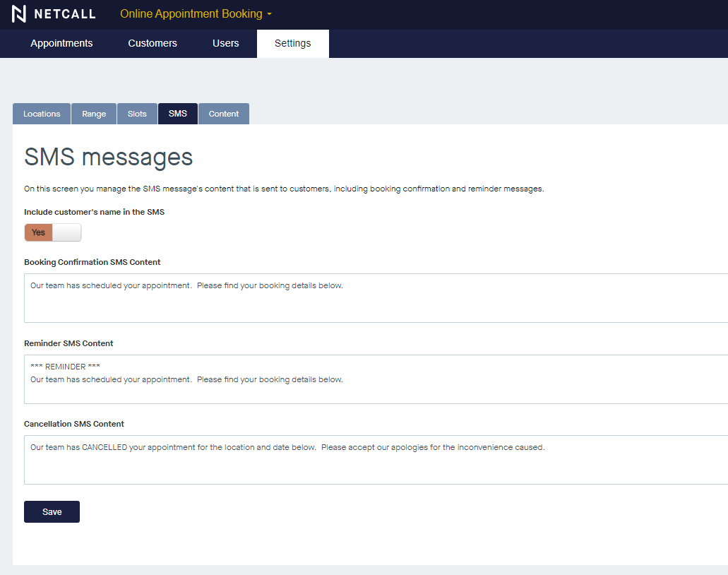This screenshot has height=575, width=728.
Task: Toggle the include customer's name switch
Action: (x=53, y=232)
